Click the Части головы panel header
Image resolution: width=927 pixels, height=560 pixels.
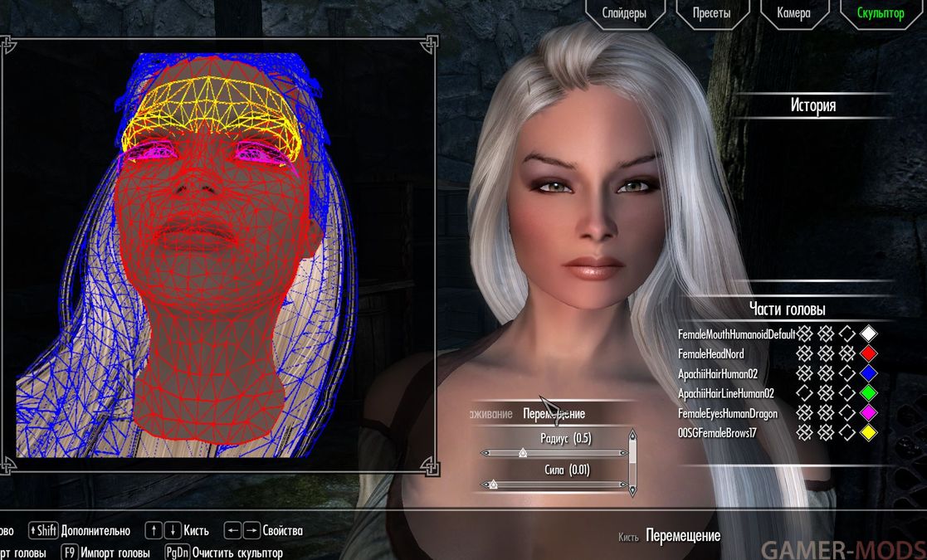pyautogui.click(x=787, y=309)
